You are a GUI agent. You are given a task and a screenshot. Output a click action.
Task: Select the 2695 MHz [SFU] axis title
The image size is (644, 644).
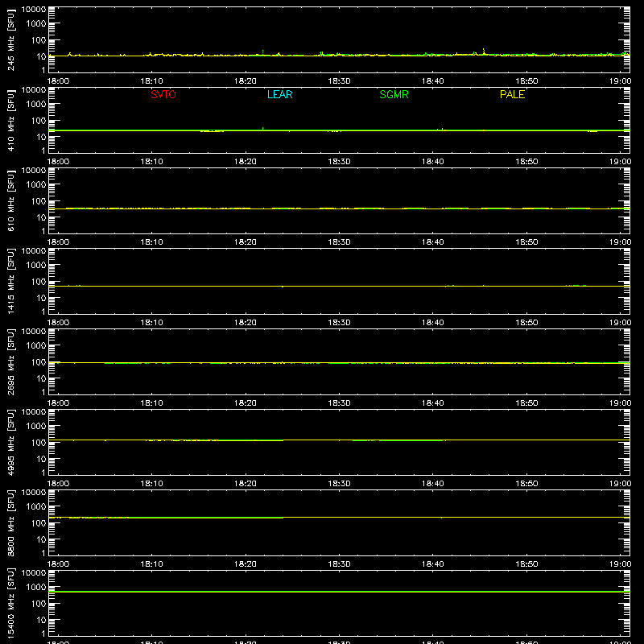click(x=10, y=361)
